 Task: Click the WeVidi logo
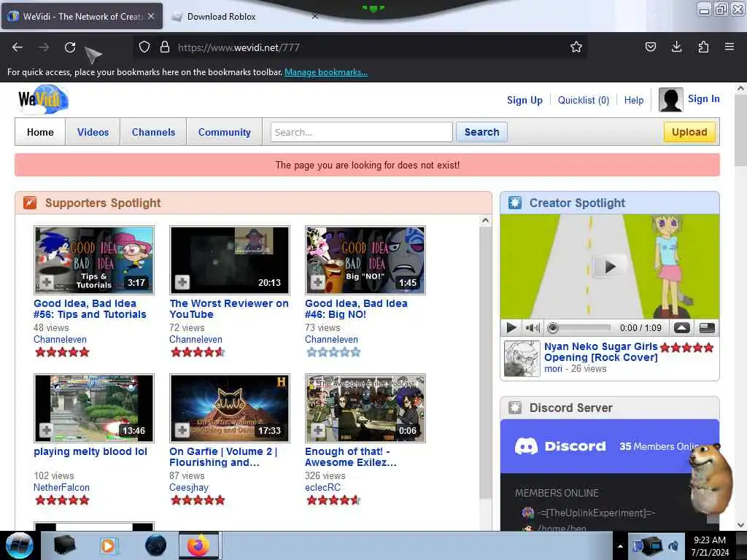coord(43,99)
